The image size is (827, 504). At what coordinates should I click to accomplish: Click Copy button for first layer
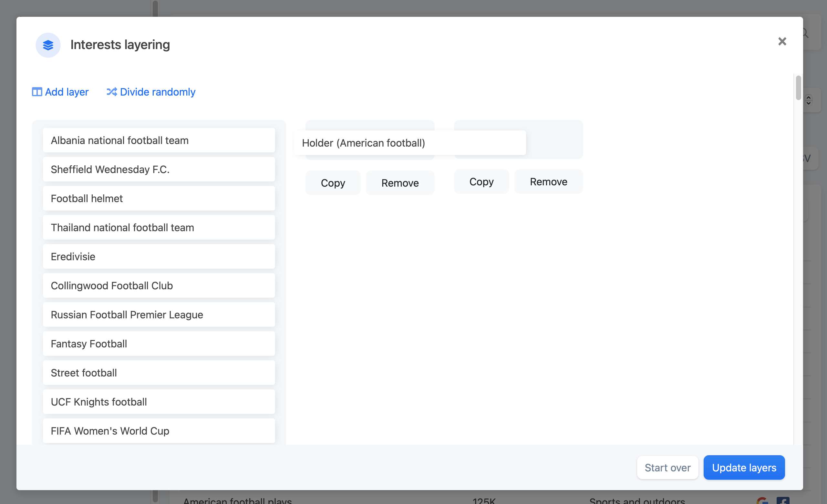coord(333,182)
